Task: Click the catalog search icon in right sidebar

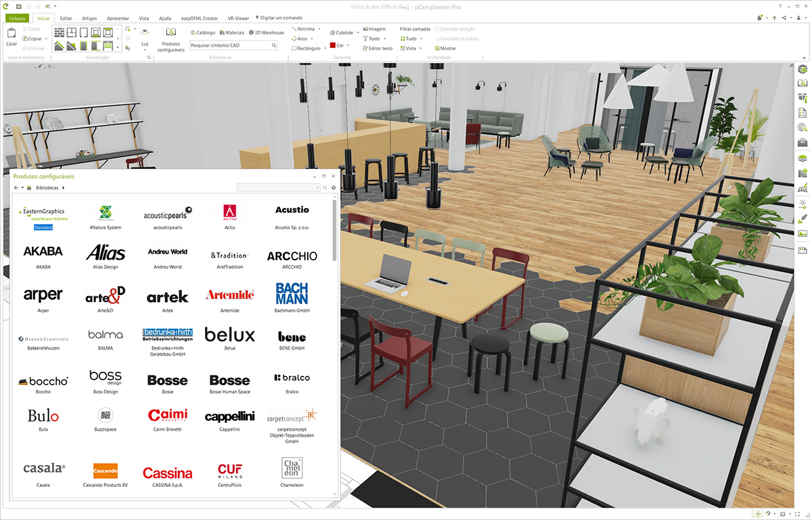Action: click(x=803, y=83)
